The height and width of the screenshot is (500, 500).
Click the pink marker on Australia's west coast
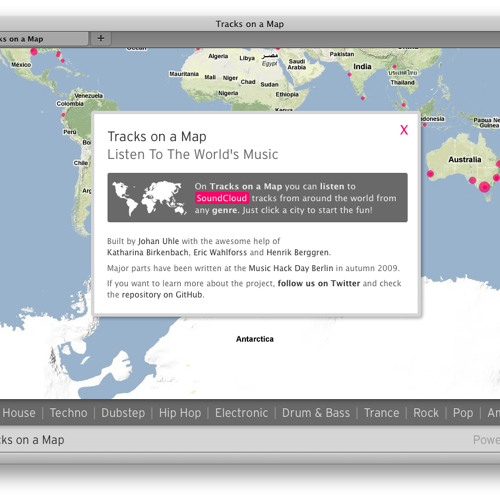pyautogui.click(x=430, y=174)
